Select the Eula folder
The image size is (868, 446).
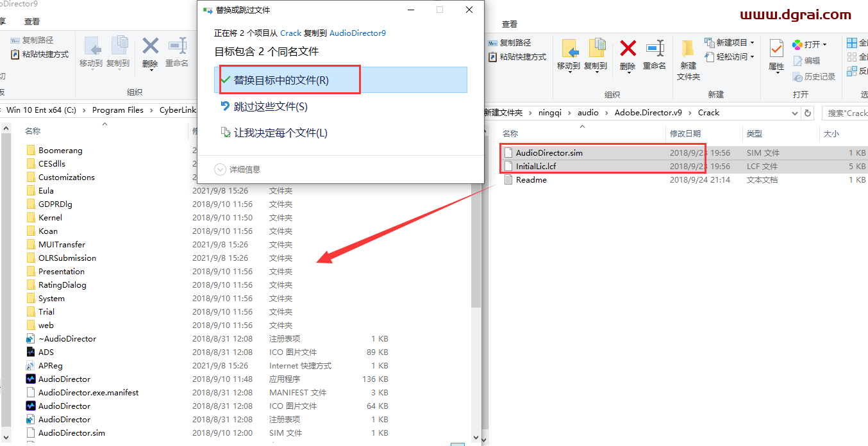point(46,190)
